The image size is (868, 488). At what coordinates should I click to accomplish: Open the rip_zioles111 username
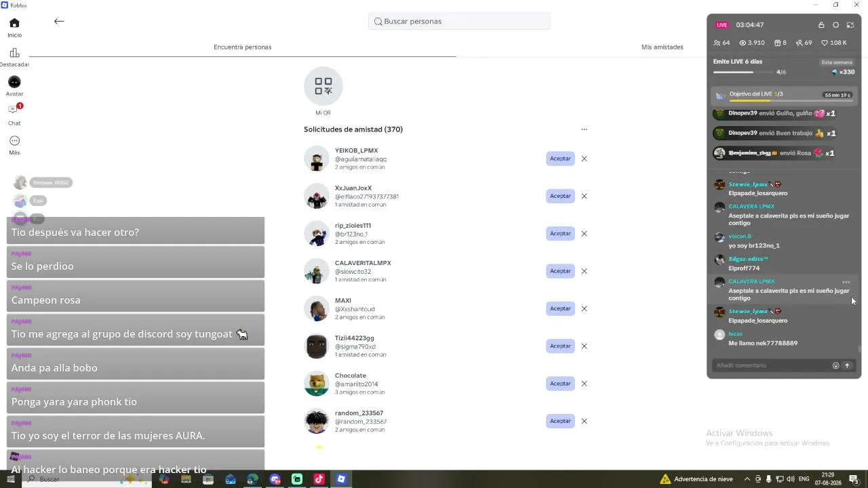(x=353, y=225)
